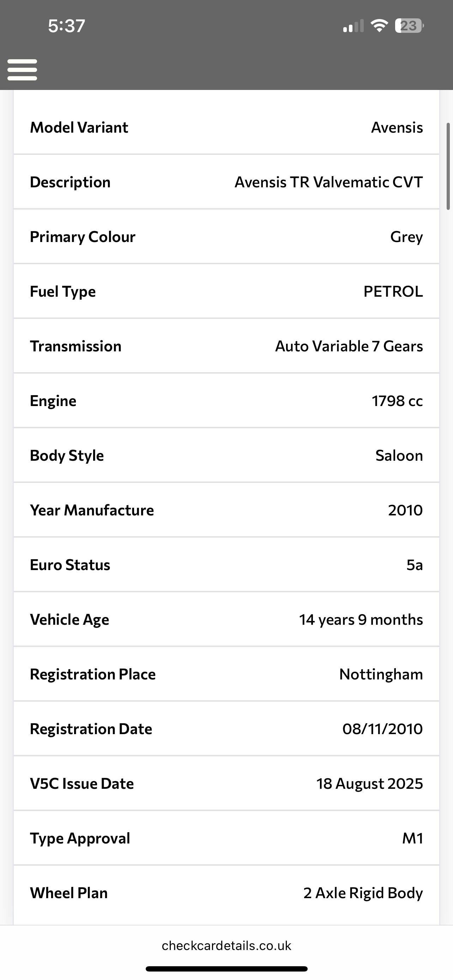Select the Model Variant row
Viewport: 453px width, 980px height.
pyautogui.click(x=226, y=127)
